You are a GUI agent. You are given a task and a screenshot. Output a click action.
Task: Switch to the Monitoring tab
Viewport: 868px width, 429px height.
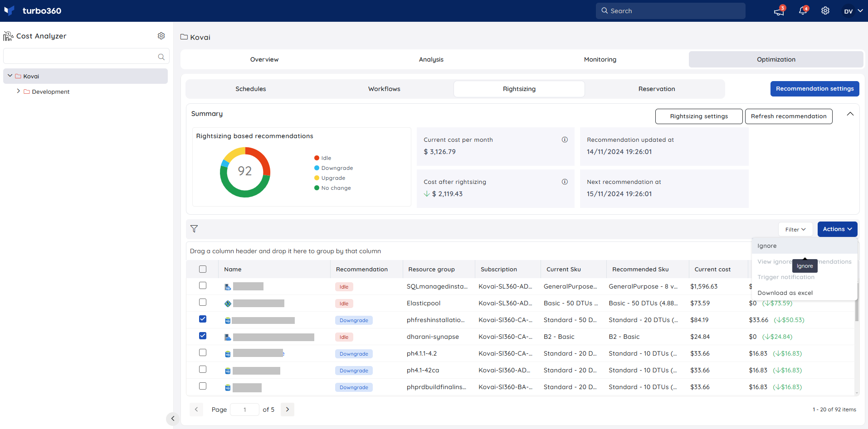600,59
